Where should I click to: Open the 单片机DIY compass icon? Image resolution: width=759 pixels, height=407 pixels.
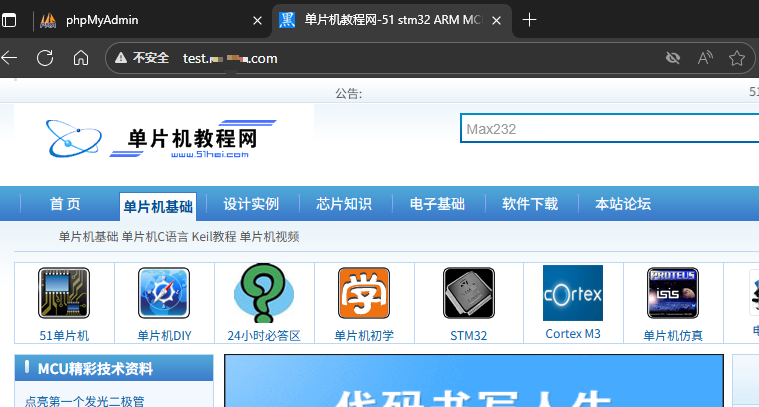pyautogui.click(x=164, y=293)
